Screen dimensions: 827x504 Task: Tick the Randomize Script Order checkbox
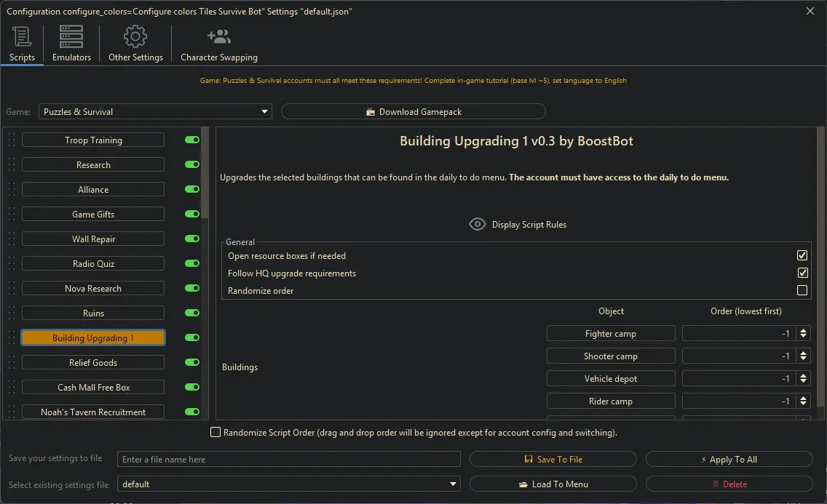pos(215,433)
